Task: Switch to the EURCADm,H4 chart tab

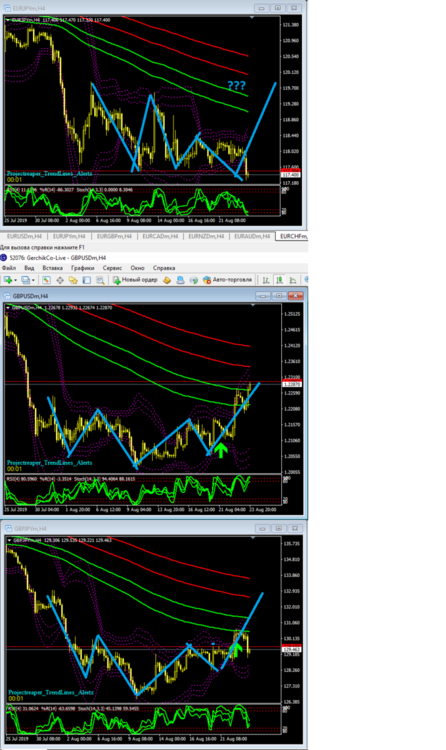Action: [x=160, y=236]
